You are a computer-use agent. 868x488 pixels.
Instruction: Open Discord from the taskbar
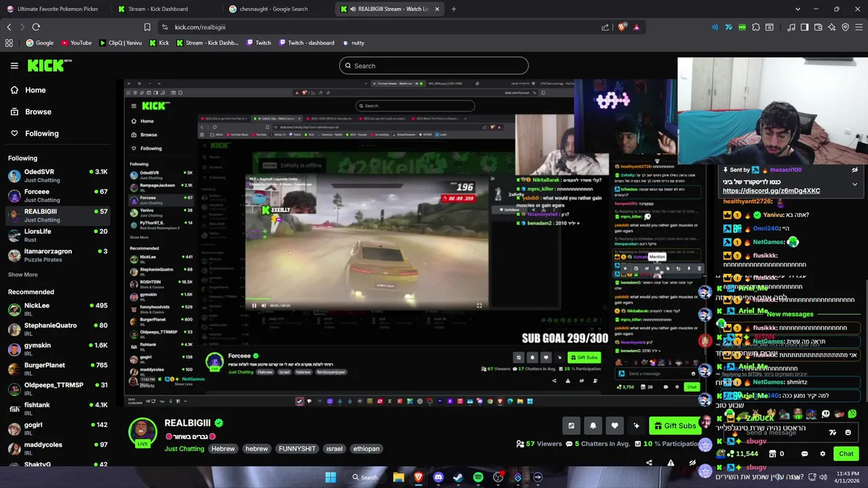[x=438, y=477]
